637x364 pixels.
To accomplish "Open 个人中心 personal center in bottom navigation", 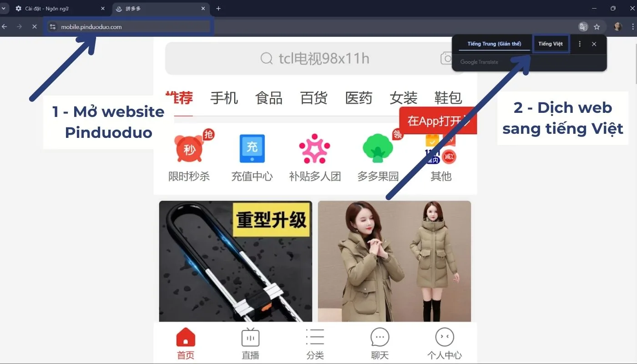I will point(445,344).
